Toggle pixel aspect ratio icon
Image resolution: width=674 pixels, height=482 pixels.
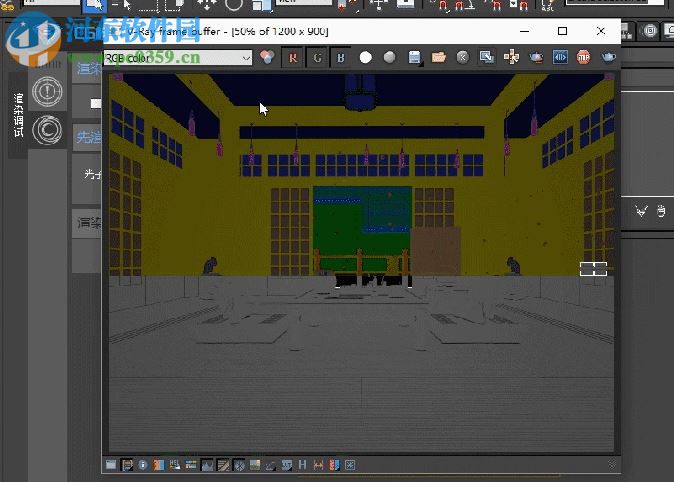(x=318, y=465)
